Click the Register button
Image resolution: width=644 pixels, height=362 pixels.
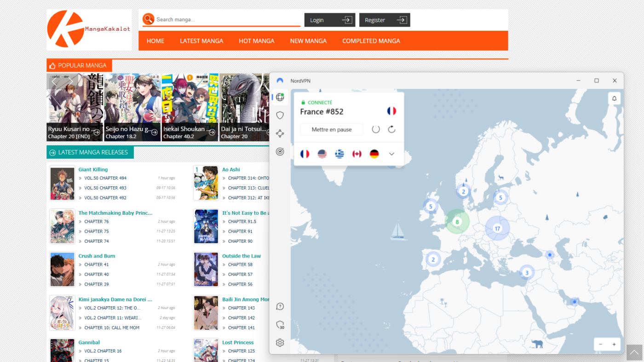click(x=385, y=20)
